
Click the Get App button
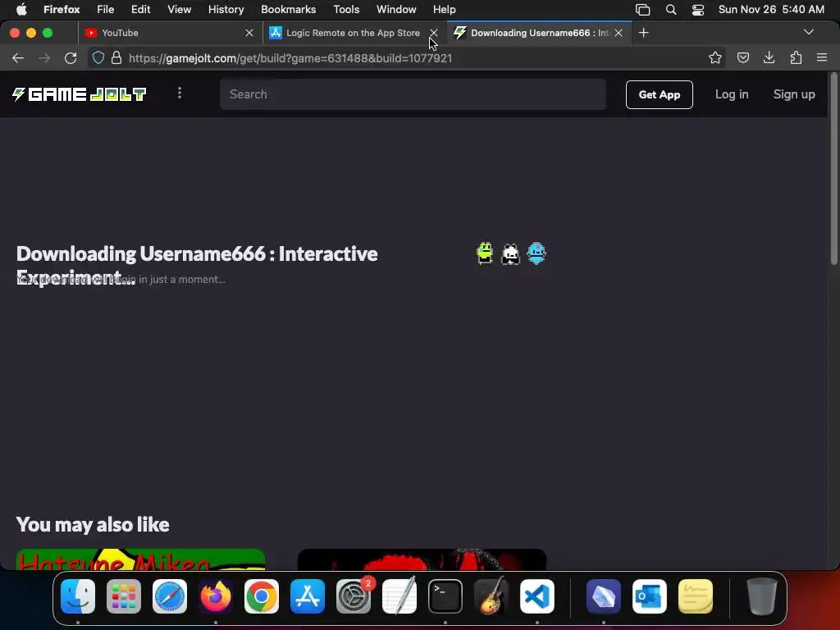point(659,95)
